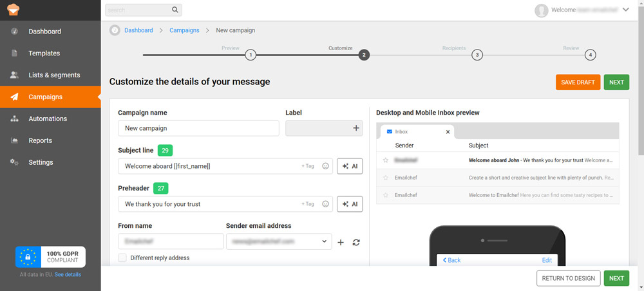This screenshot has height=291, width=644.
Task: Close the Inbox preview tab
Action: 448,132
